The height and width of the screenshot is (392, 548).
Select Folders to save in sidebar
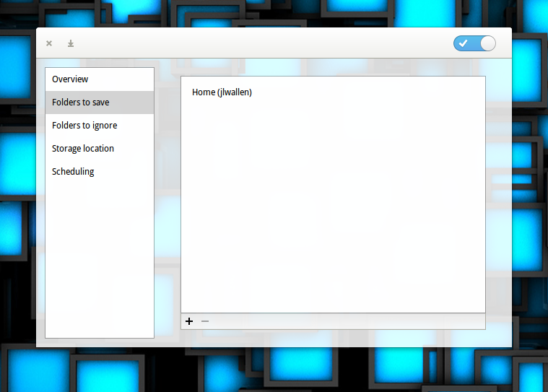(x=100, y=103)
